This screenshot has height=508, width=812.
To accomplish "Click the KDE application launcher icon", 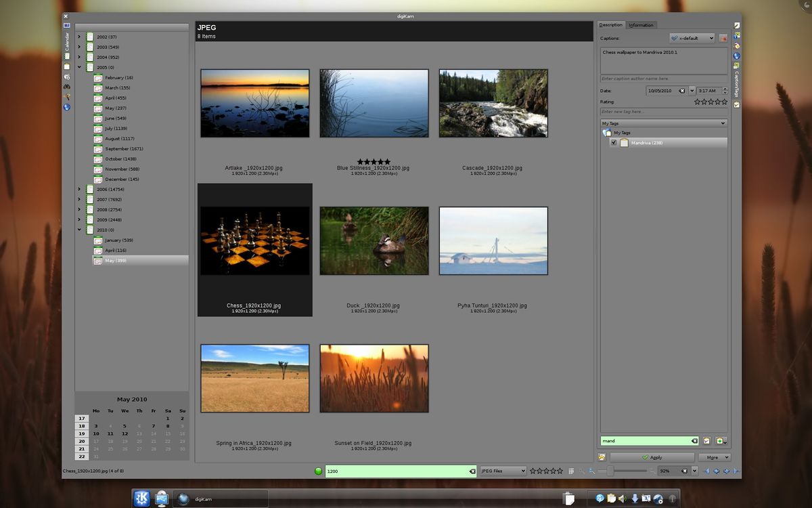I will pos(142,499).
